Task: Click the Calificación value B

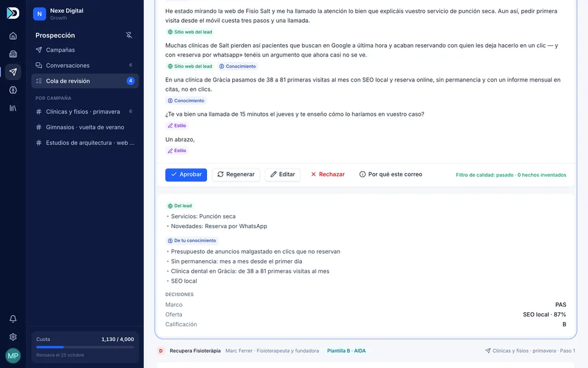Action: tap(564, 324)
